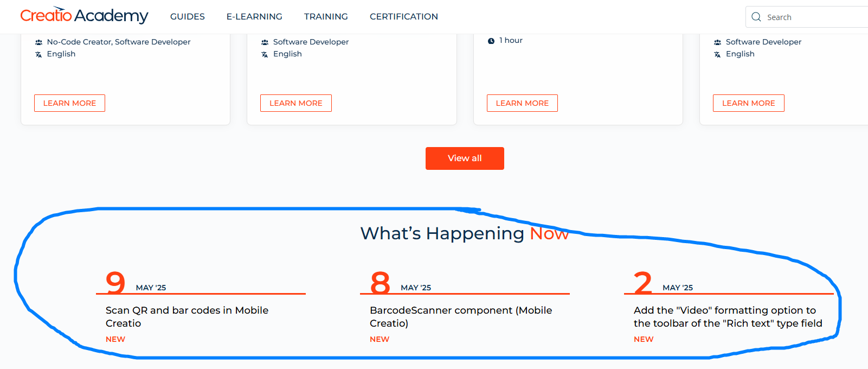The height and width of the screenshot is (369, 868).
Task: Click NEW tag under Scan QR article
Action: (x=115, y=339)
